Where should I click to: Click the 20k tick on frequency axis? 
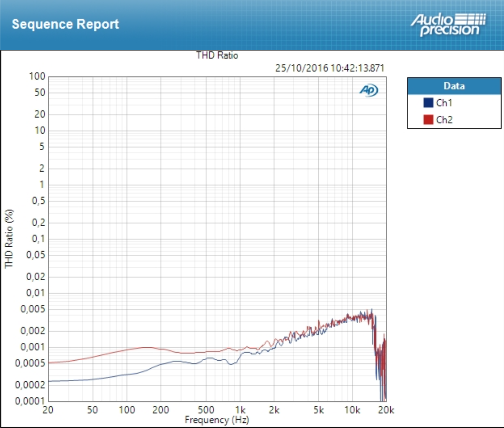tap(386, 410)
